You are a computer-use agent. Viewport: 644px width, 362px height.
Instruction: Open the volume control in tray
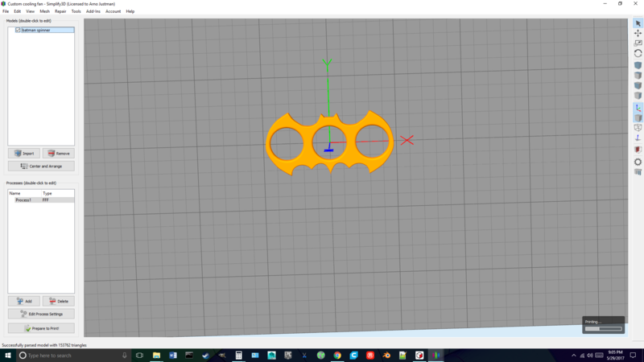[590, 356]
